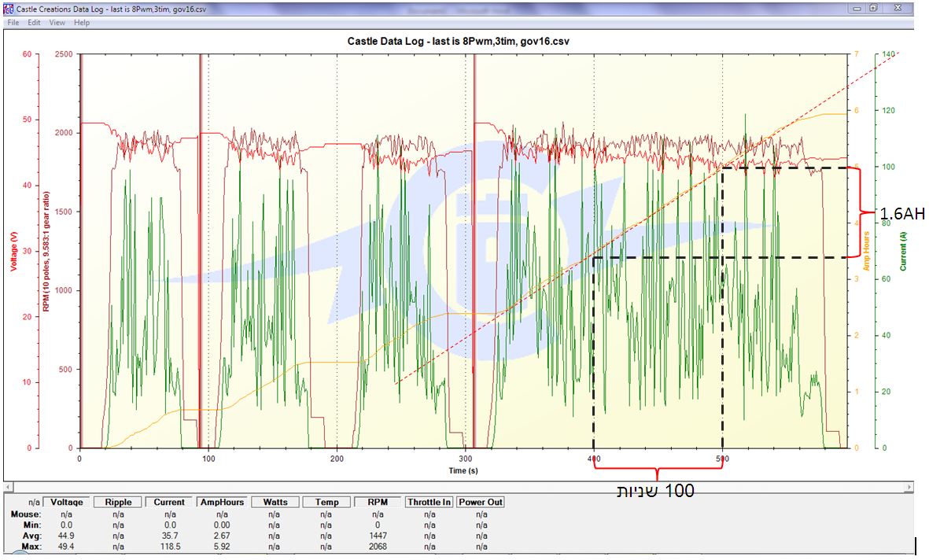The width and height of the screenshot is (929, 560).
Task: Toggle the Throttle In series button
Action: pos(429,502)
